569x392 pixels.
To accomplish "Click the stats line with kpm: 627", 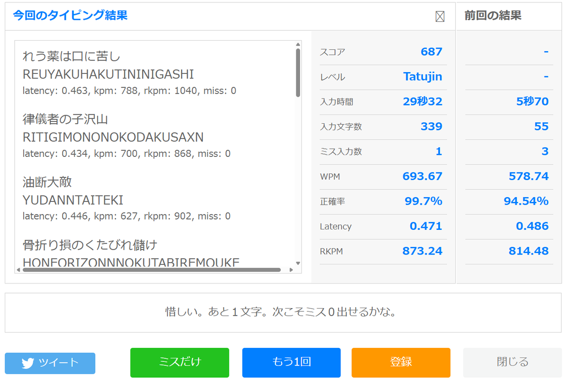I will coord(127,216).
